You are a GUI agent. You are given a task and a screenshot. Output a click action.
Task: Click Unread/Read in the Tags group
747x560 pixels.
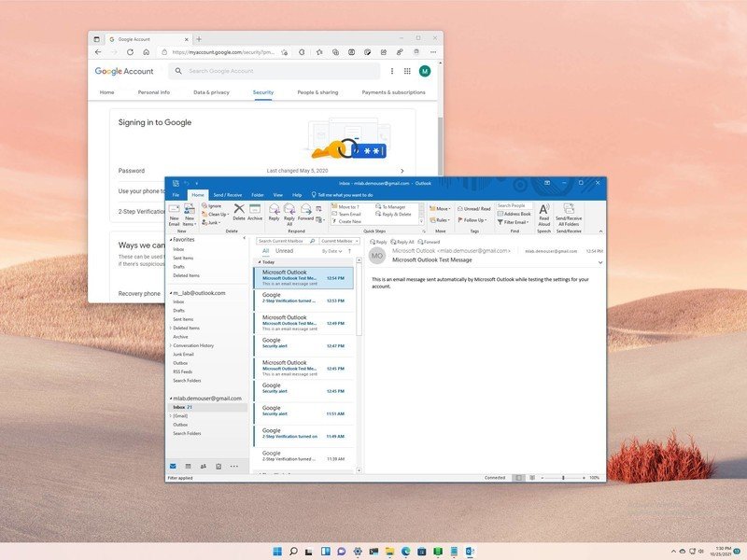pos(474,208)
